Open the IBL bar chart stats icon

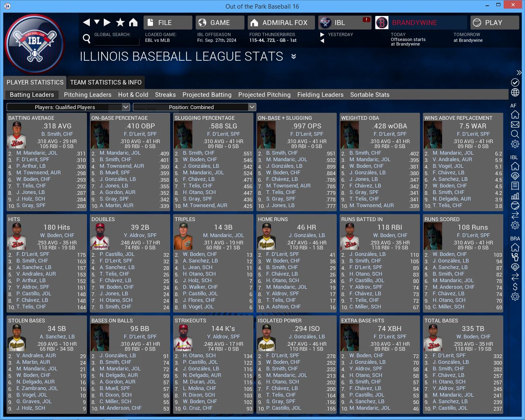pyautogui.click(x=515, y=196)
